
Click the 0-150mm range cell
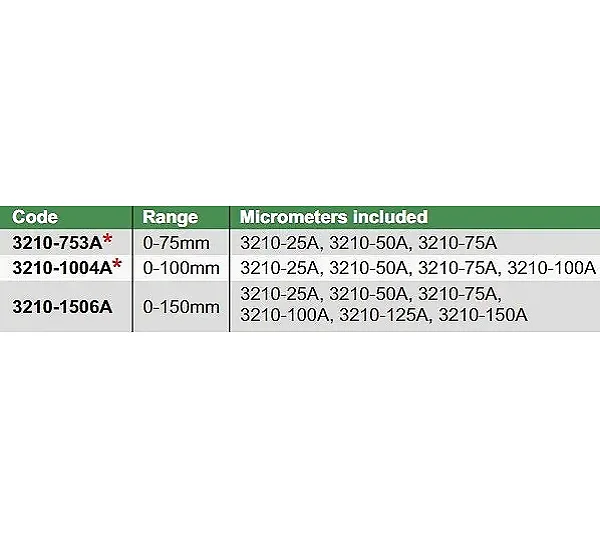coord(181,307)
